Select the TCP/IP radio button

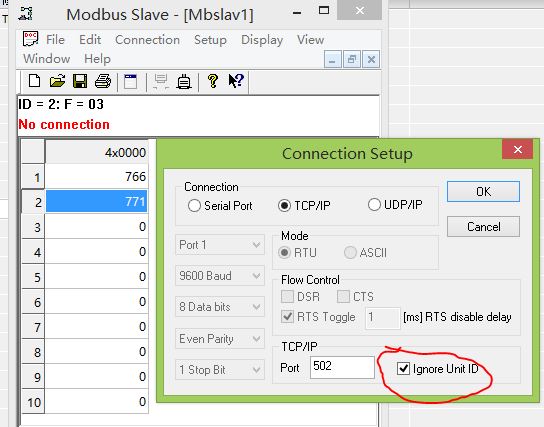click(284, 206)
